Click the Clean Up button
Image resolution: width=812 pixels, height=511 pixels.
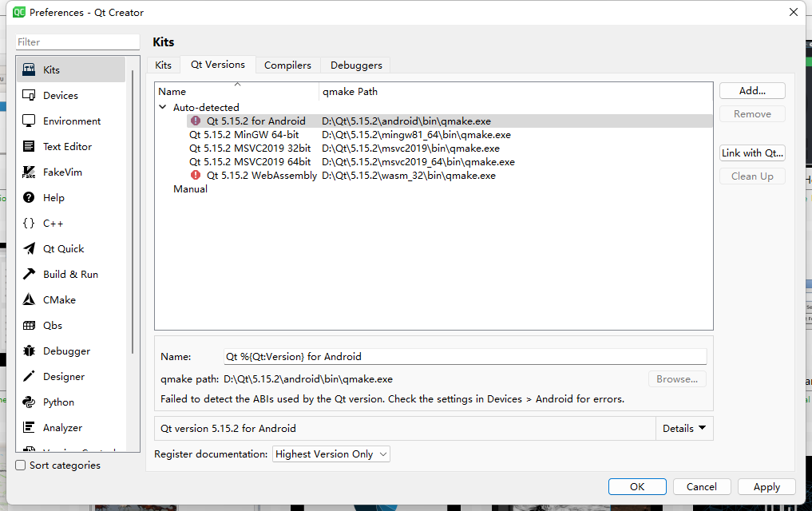pyautogui.click(x=752, y=176)
